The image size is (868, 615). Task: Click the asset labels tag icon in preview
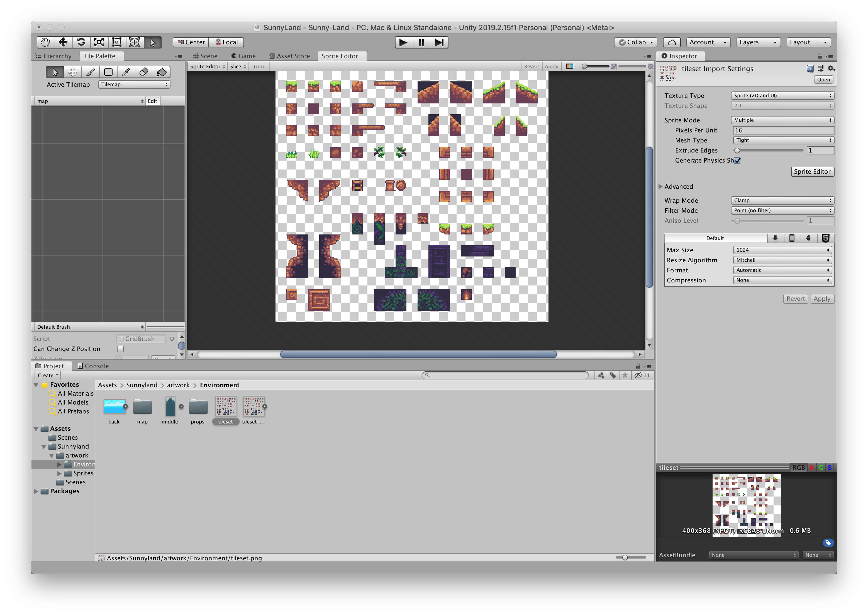[x=828, y=543]
